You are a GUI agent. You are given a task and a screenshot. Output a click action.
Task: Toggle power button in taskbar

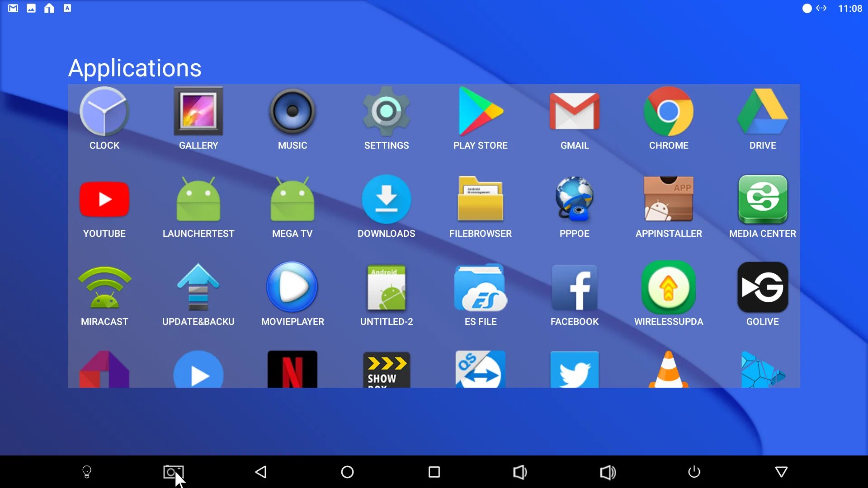pyautogui.click(x=694, y=471)
